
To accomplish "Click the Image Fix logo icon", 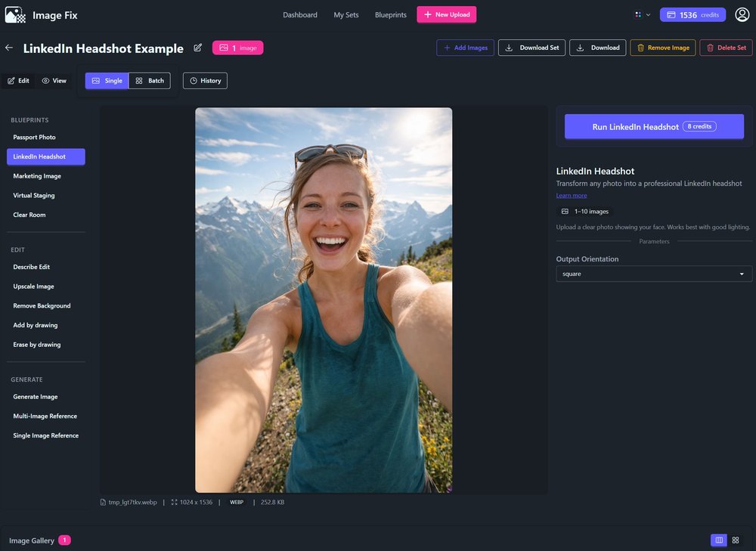I will tap(15, 14).
